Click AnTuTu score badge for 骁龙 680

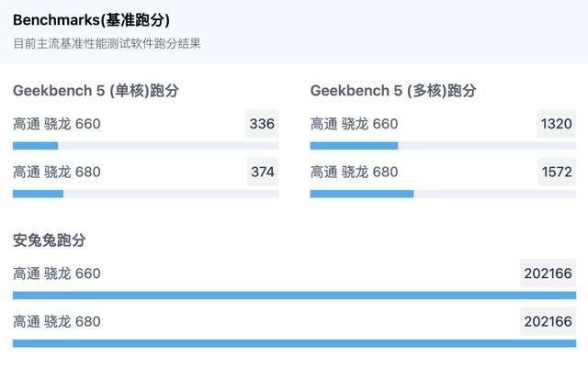pyautogui.click(x=548, y=321)
